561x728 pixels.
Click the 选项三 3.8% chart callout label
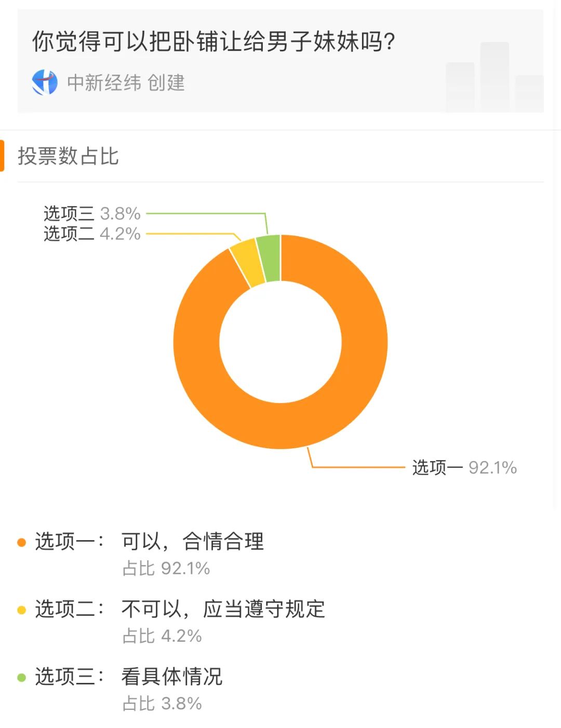92,213
